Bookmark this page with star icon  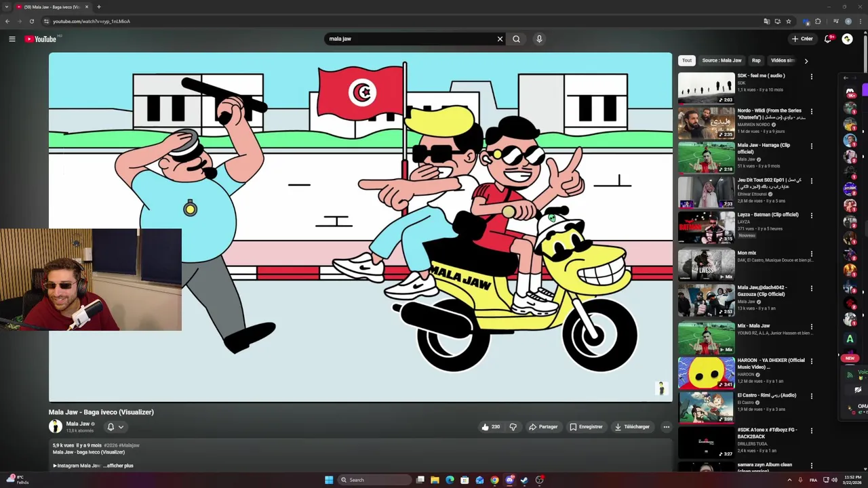[788, 21]
